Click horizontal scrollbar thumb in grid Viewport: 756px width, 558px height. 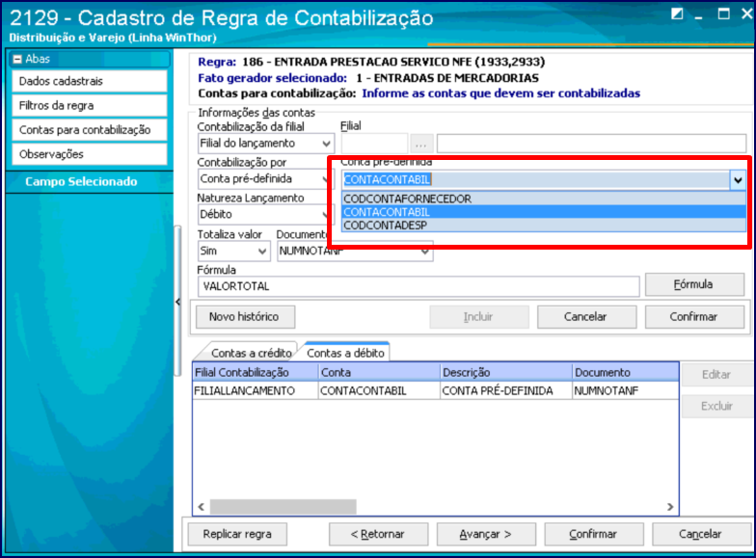(283, 507)
